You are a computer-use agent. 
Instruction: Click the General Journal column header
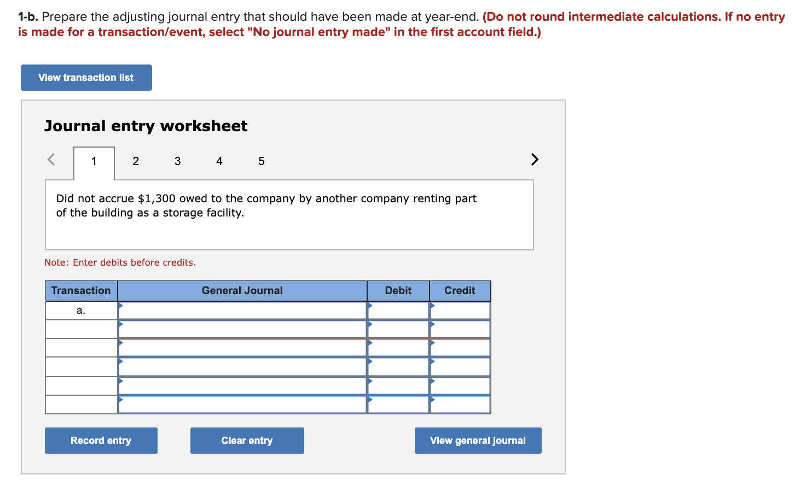coord(242,291)
